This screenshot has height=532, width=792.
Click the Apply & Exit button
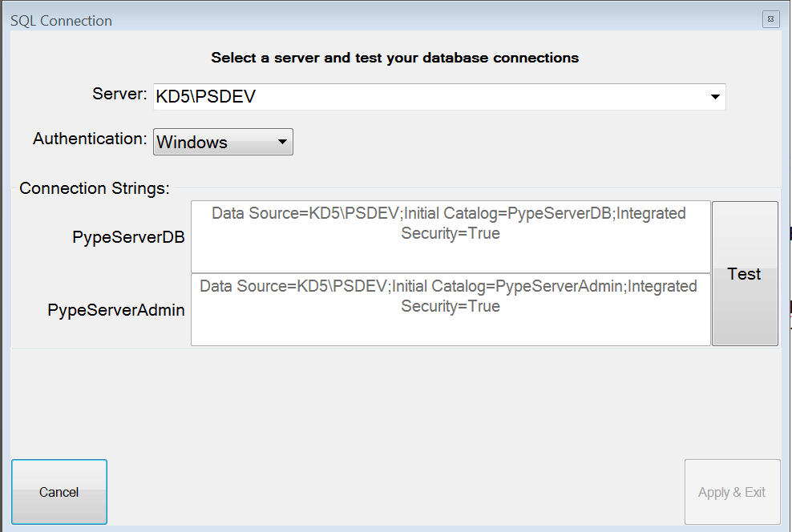[x=732, y=492]
